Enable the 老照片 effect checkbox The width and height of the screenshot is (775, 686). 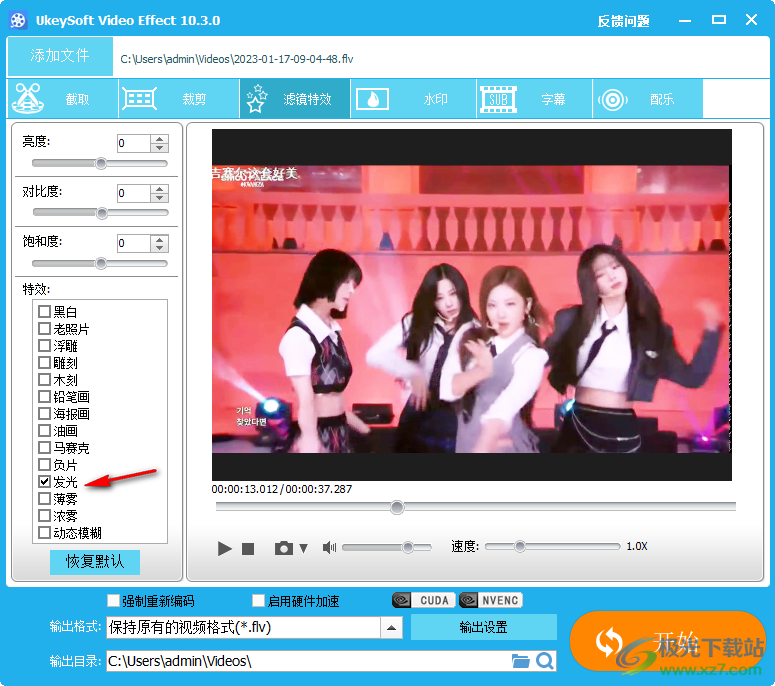tap(44, 328)
